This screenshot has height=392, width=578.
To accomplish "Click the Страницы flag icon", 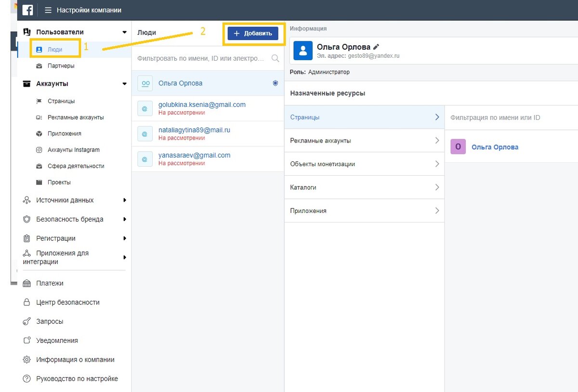I will [x=39, y=101].
